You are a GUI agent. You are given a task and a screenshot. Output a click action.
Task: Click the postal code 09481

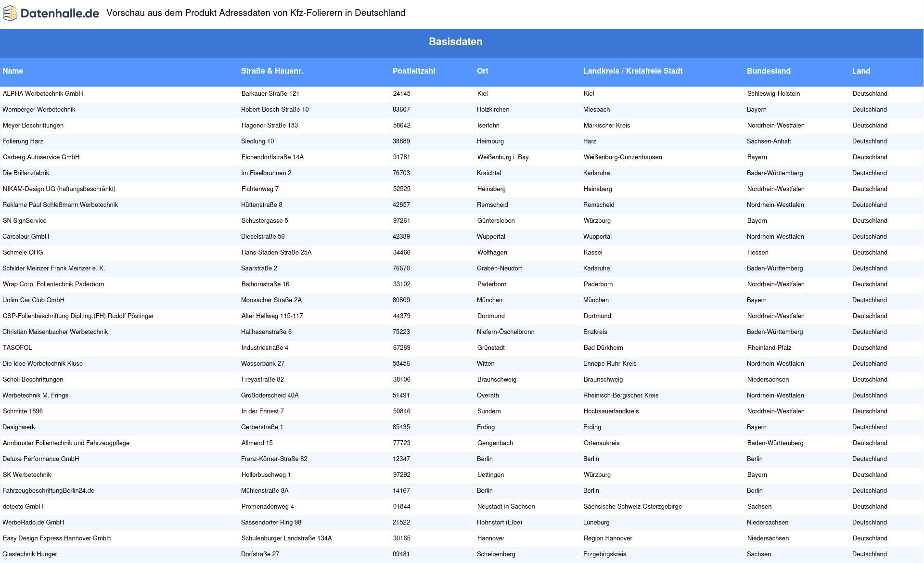point(401,554)
